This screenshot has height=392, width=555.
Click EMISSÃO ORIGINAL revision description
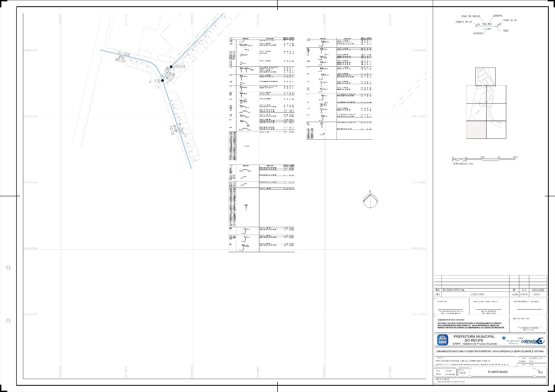454,290
